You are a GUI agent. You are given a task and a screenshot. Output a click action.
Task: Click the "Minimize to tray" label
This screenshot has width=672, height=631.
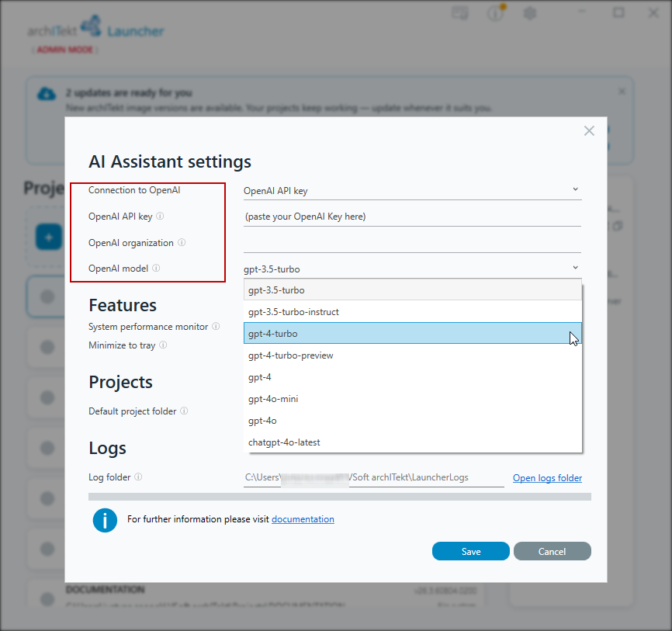(x=122, y=345)
